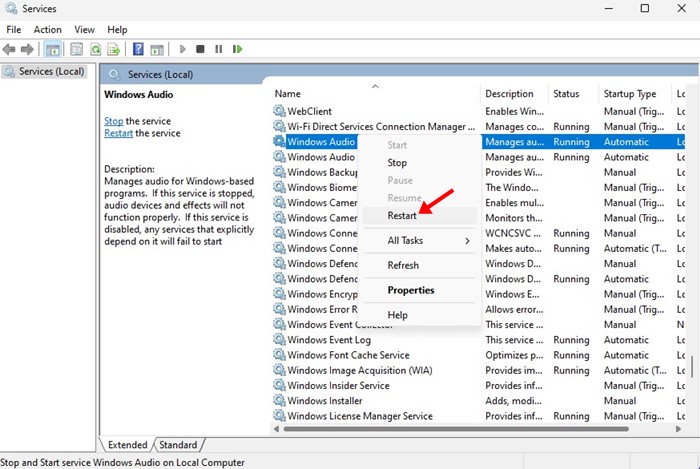The height and width of the screenshot is (469, 700).
Task: Click the Restart Service toolbar icon
Action: tap(236, 49)
